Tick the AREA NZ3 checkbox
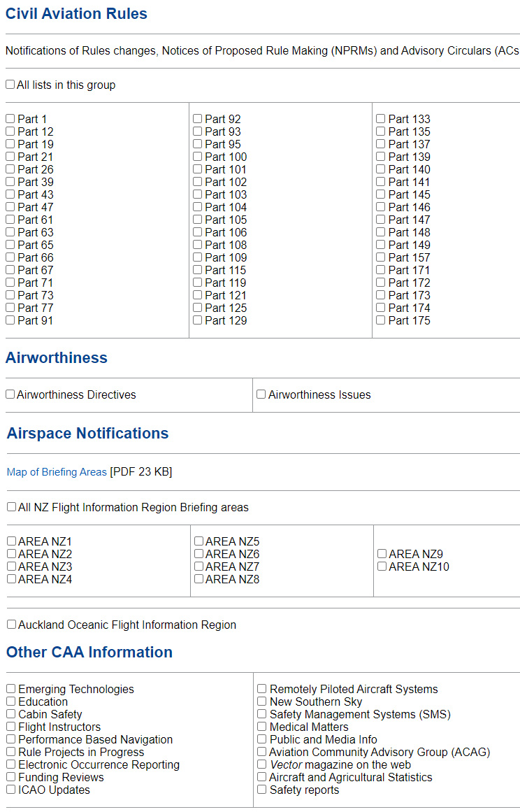 [x=11, y=566]
